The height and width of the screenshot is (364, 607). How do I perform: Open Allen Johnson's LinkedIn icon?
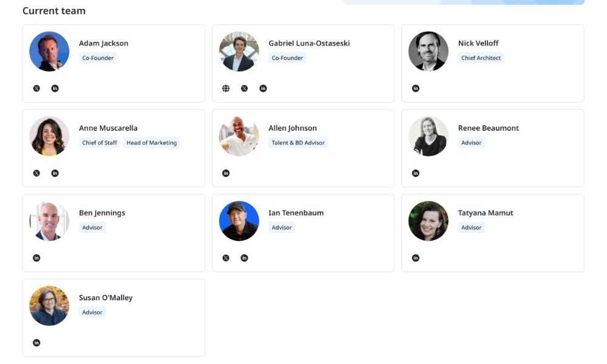coord(226,173)
